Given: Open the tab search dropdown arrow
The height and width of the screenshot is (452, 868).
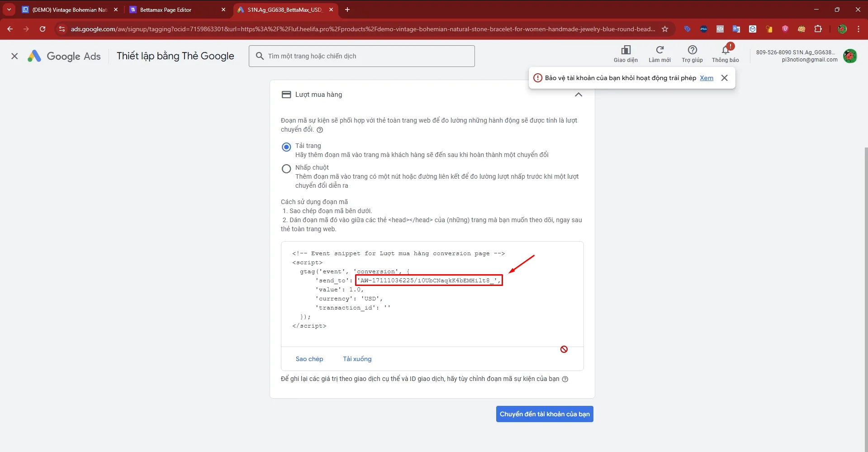Looking at the screenshot, I should click(9, 10).
